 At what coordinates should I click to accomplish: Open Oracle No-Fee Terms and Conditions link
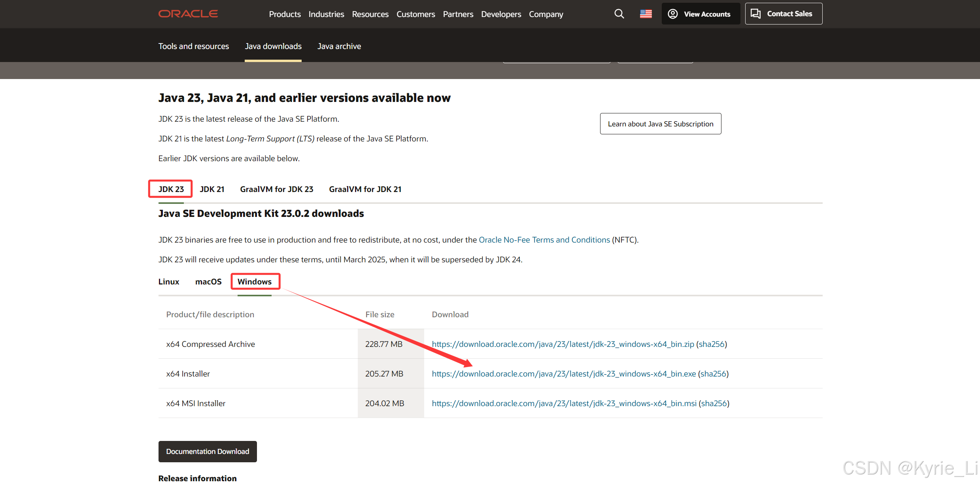(x=544, y=240)
